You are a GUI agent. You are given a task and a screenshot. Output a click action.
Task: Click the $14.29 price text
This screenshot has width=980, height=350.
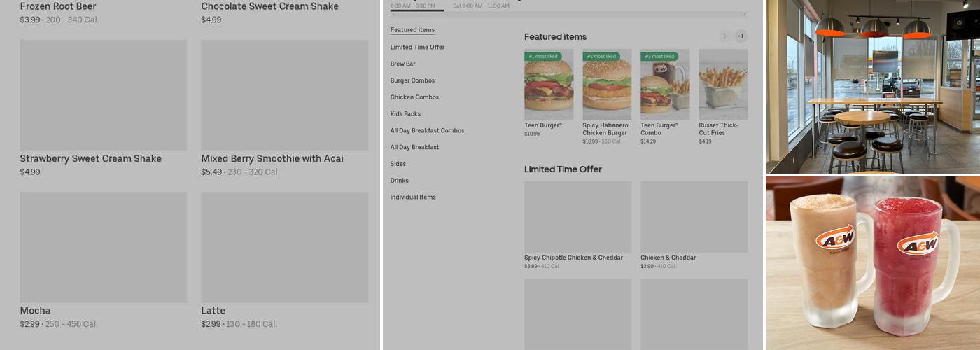(x=648, y=141)
